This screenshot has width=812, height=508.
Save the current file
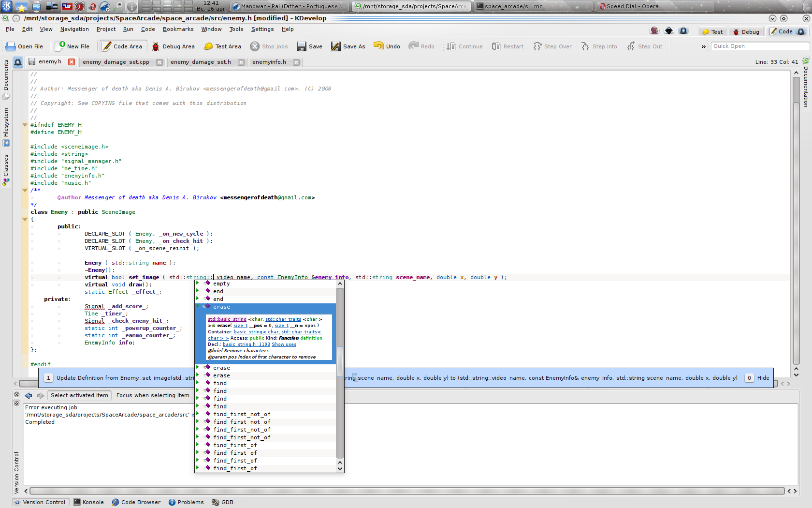tap(309, 46)
